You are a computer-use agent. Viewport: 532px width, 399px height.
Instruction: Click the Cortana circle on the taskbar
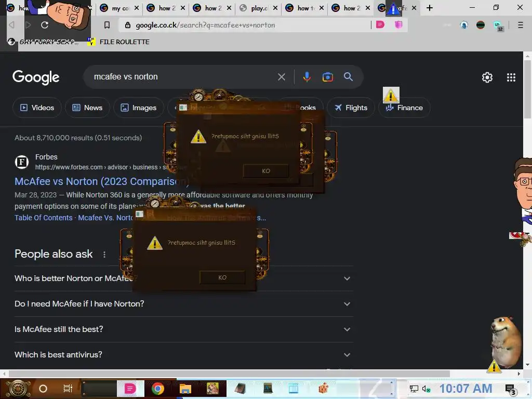[x=43, y=389]
